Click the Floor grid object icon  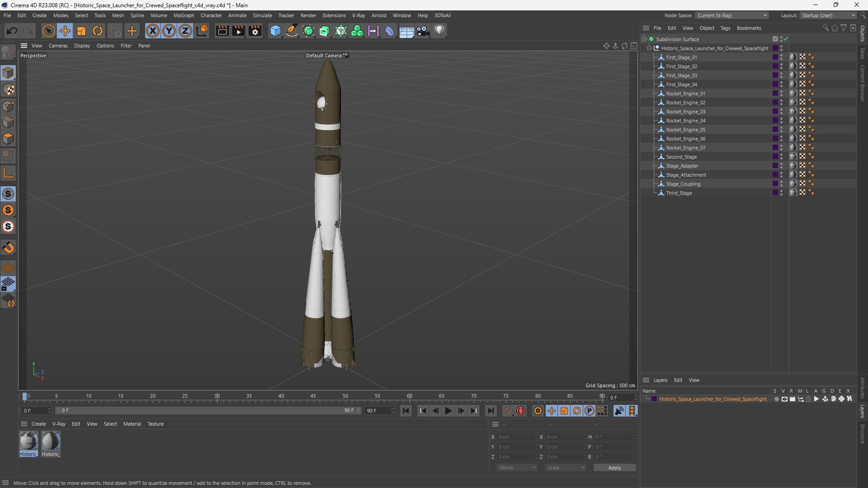click(x=406, y=31)
